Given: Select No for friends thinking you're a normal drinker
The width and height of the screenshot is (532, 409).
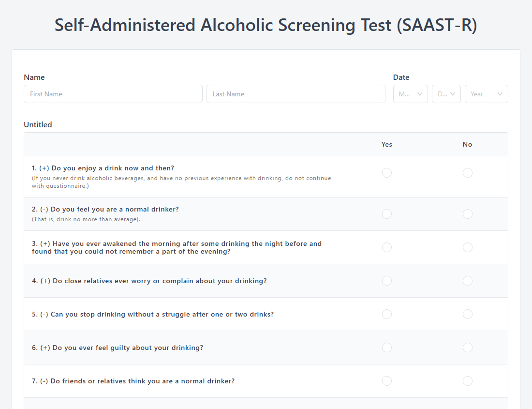Looking at the screenshot, I should click(x=467, y=381).
